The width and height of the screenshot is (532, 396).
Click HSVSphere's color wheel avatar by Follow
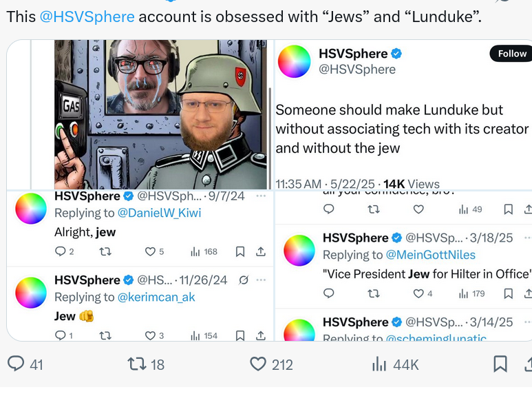pyautogui.click(x=294, y=61)
